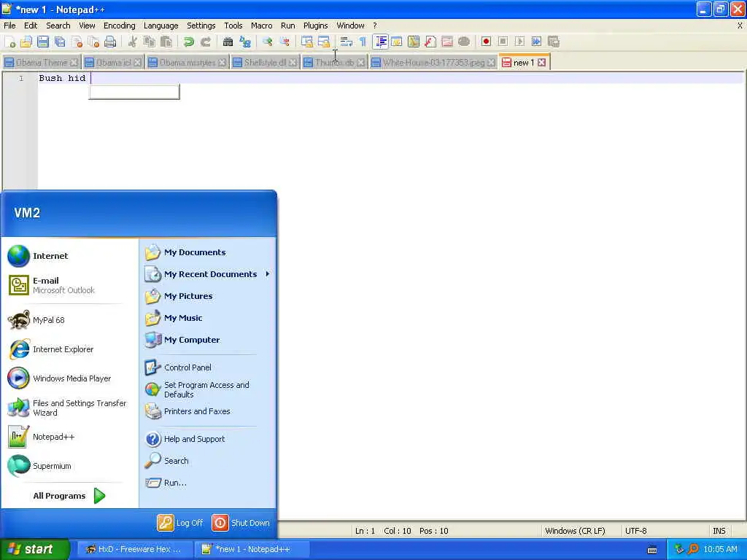Click the Paste toolbar icon
747x560 pixels.
point(166,42)
